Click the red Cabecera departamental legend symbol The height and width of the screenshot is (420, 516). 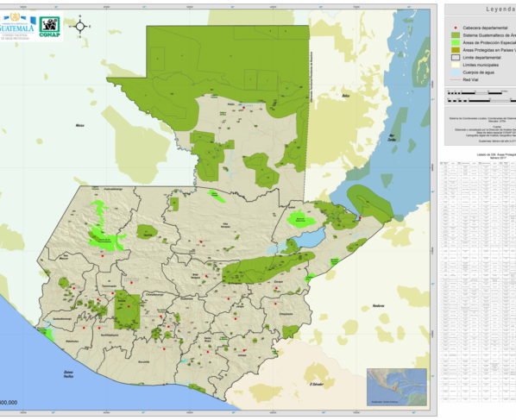click(456, 28)
